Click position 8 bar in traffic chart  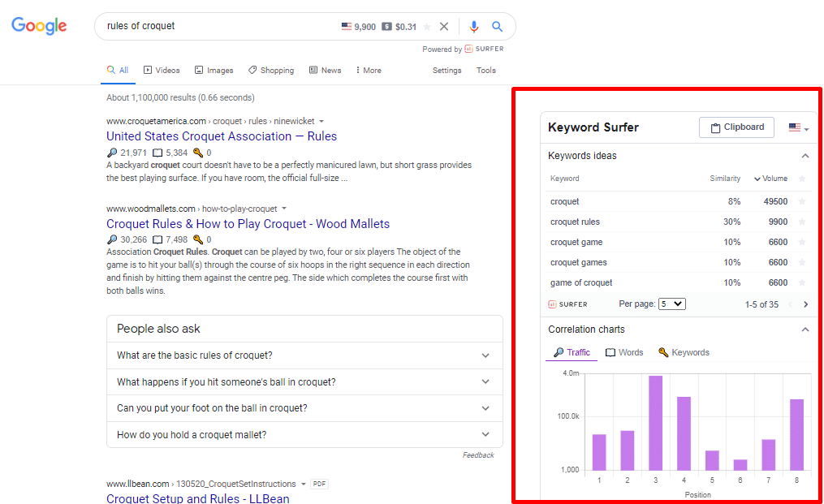coord(796,435)
